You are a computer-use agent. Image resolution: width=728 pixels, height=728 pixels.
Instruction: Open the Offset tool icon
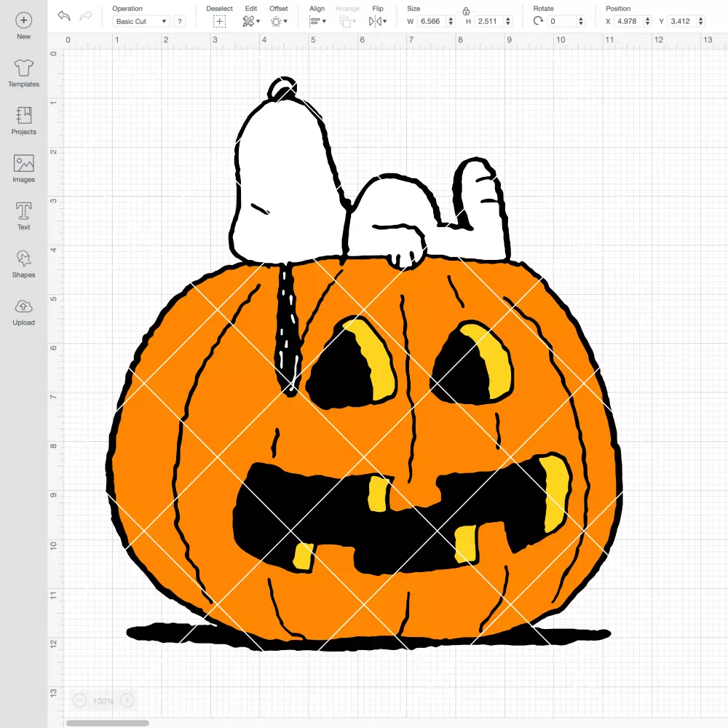click(276, 21)
